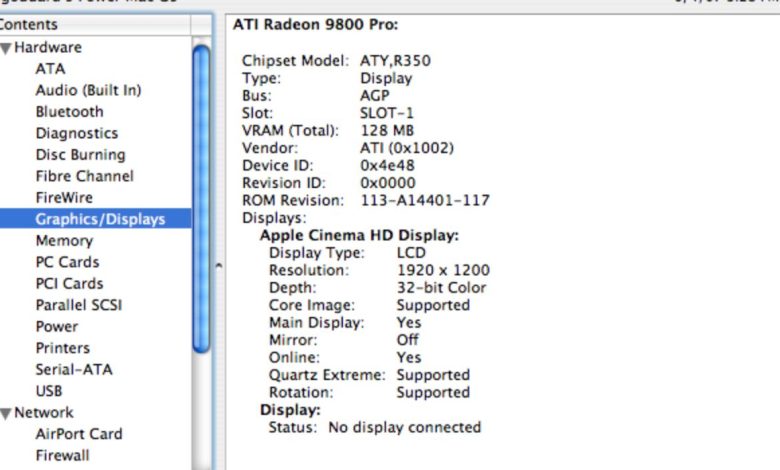Open the Printers entry
780x470 pixels.
(x=63, y=348)
